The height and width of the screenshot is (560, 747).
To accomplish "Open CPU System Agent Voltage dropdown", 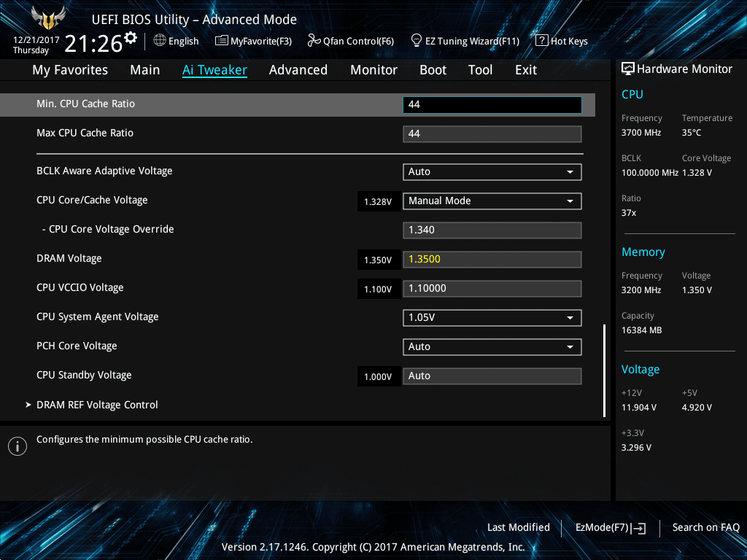I will pos(492,318).
